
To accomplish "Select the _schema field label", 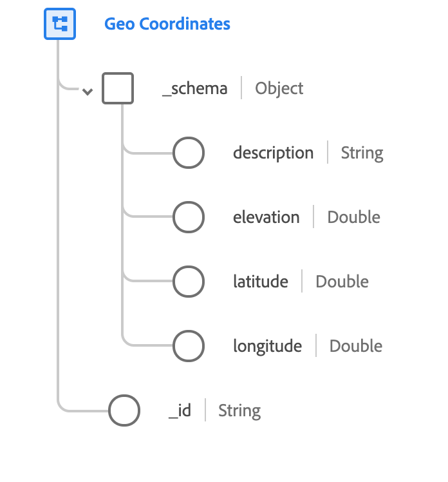I will (195, 88).
